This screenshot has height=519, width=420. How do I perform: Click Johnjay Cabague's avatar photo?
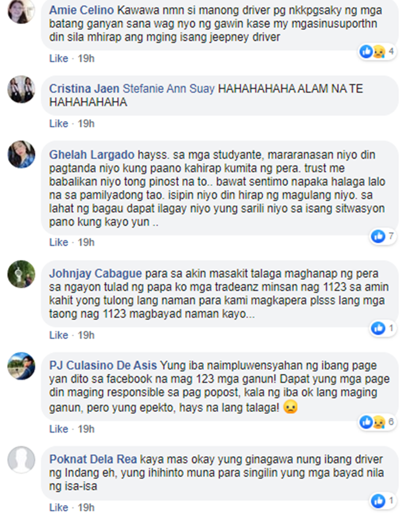click(x=21, y=274)
